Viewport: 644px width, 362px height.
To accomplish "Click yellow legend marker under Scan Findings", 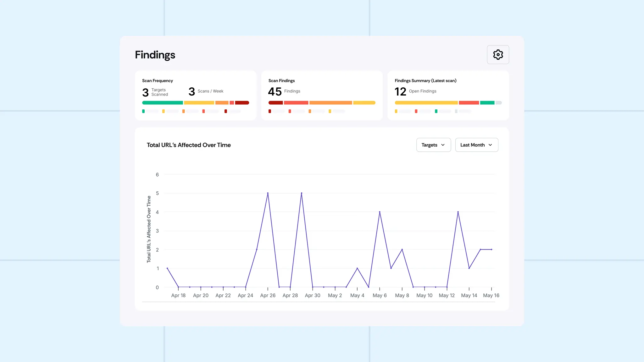I will click(330, 111).
